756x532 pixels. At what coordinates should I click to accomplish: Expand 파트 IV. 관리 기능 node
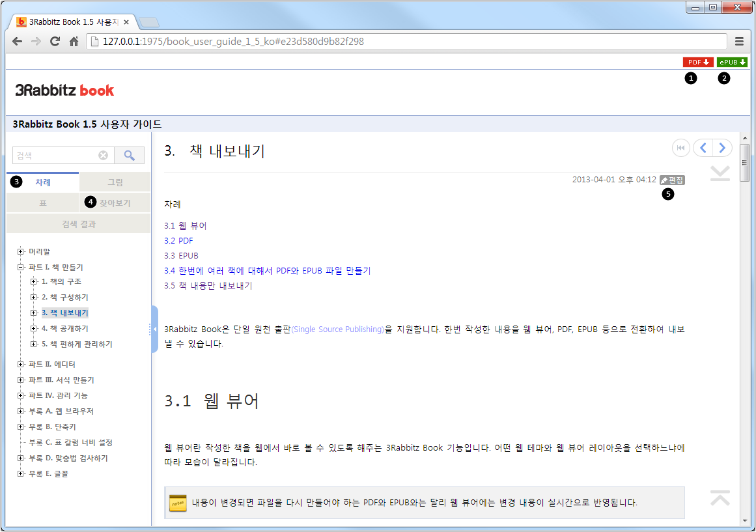pyautogui.click(x=20, y=395)
